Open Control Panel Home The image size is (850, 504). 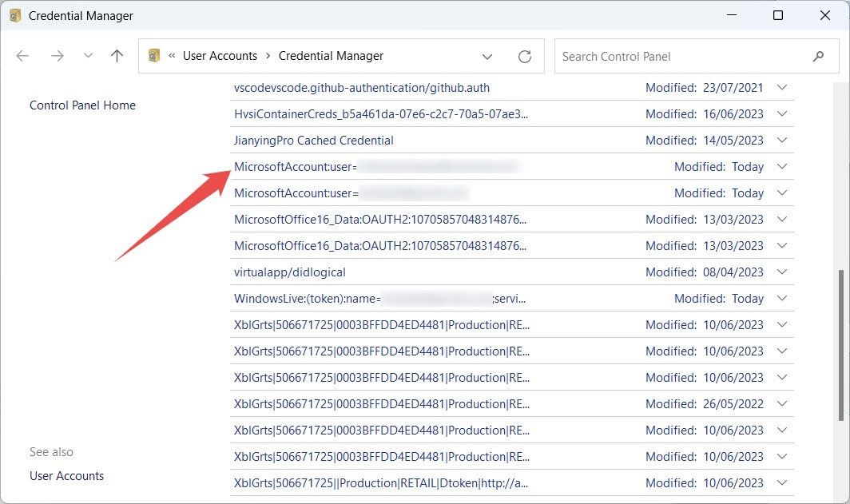82,105
